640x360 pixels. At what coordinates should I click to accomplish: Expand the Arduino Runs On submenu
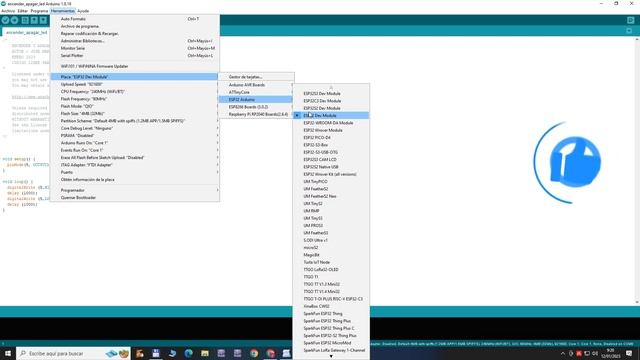[x=135, y=143]
